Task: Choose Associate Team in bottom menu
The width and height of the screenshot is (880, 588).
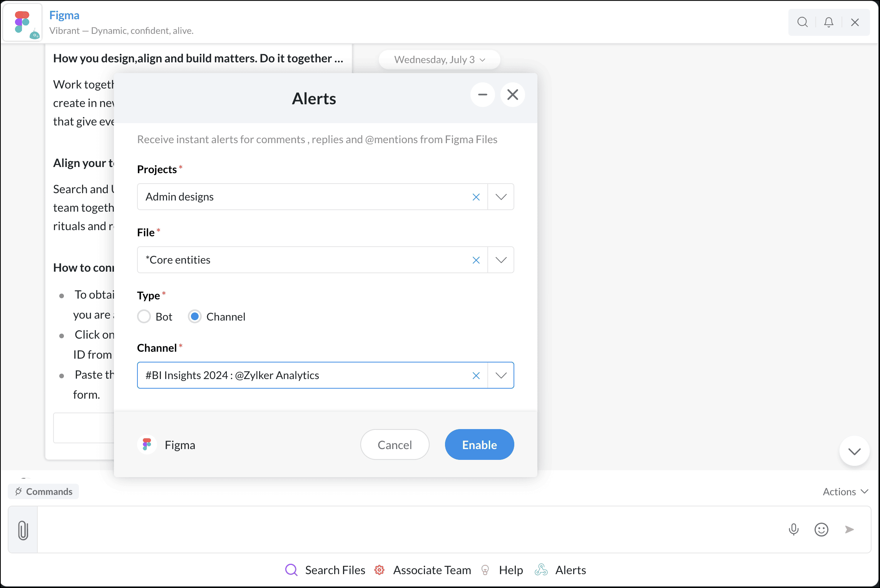Action: pos(423,570)
